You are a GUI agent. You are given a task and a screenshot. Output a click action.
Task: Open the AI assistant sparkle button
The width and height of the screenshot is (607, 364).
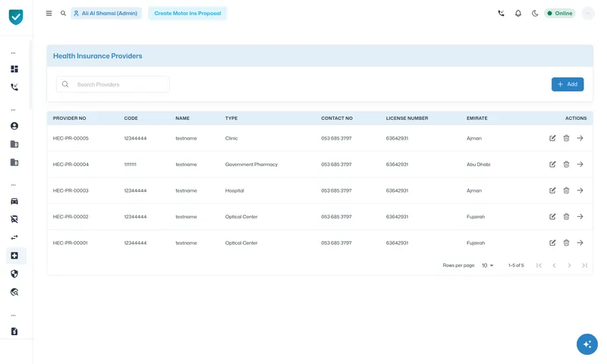(587, 344)
